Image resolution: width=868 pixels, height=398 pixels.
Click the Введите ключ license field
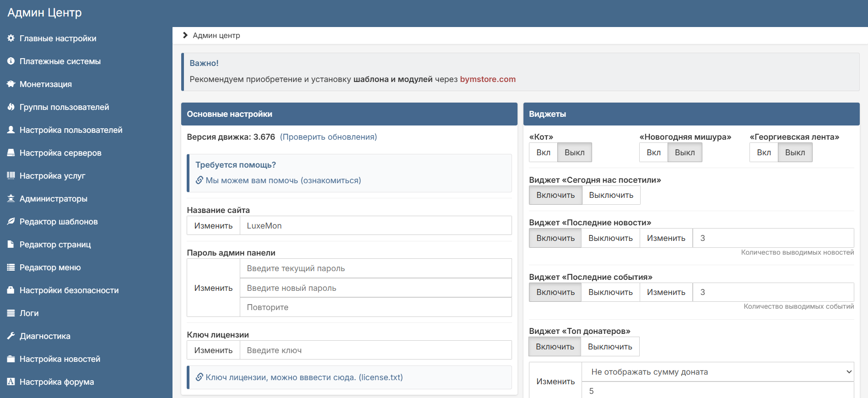(375, 350)
